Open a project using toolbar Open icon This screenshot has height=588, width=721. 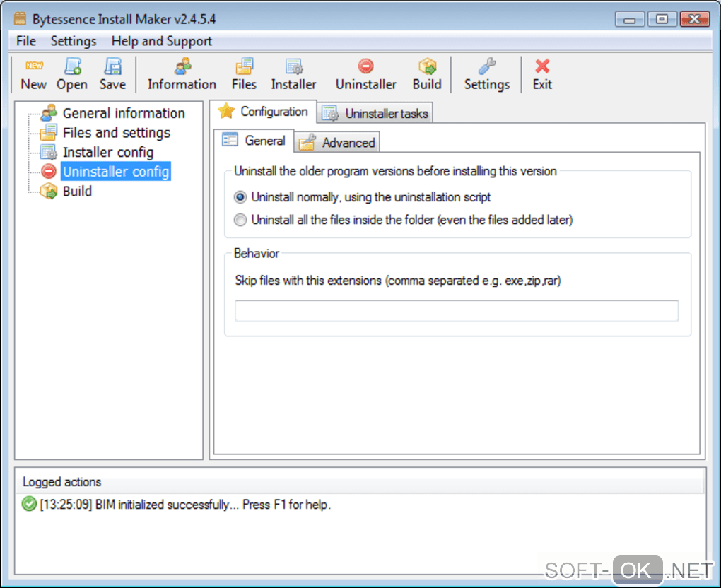pyautogui.click(x=72, y=74)
